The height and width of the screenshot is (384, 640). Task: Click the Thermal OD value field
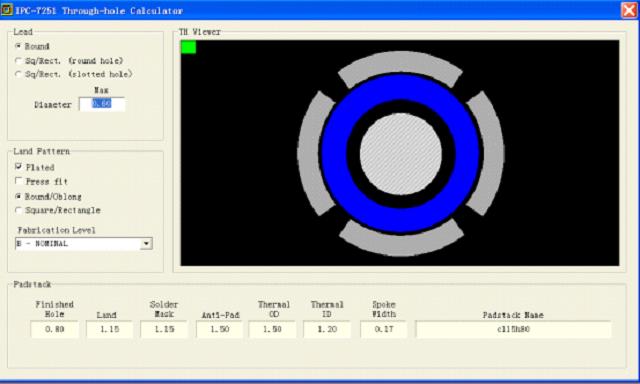tap(272, 329)
